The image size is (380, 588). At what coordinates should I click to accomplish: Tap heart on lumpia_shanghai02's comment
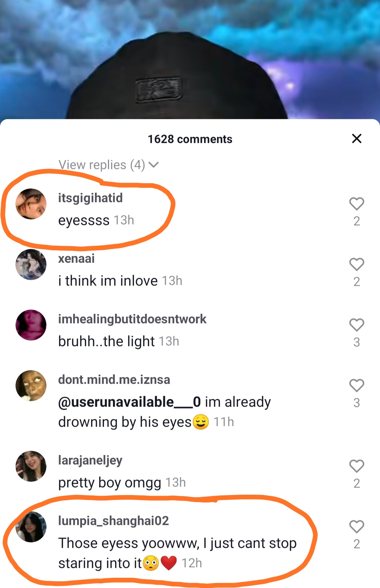point(356,527)
